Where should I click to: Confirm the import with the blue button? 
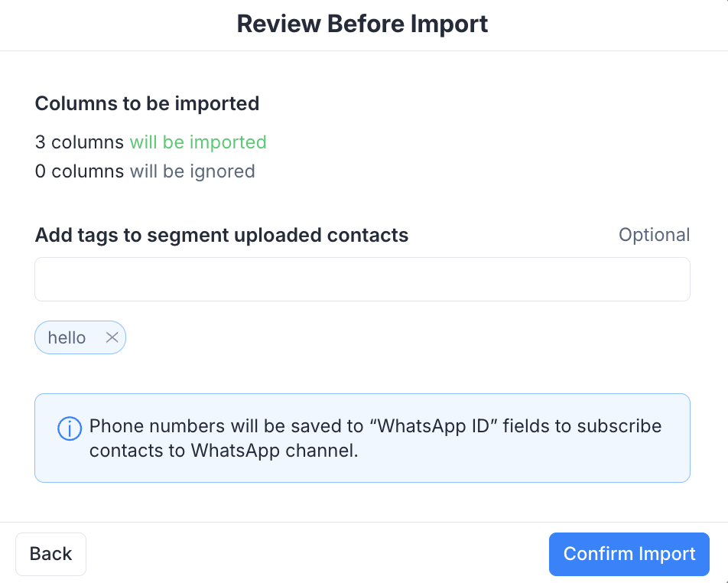629,554
